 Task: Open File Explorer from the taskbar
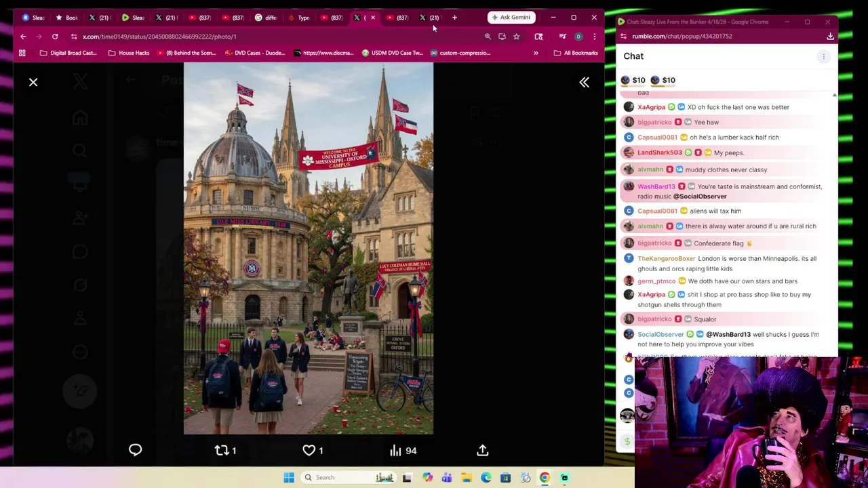[x=467, y=477]
